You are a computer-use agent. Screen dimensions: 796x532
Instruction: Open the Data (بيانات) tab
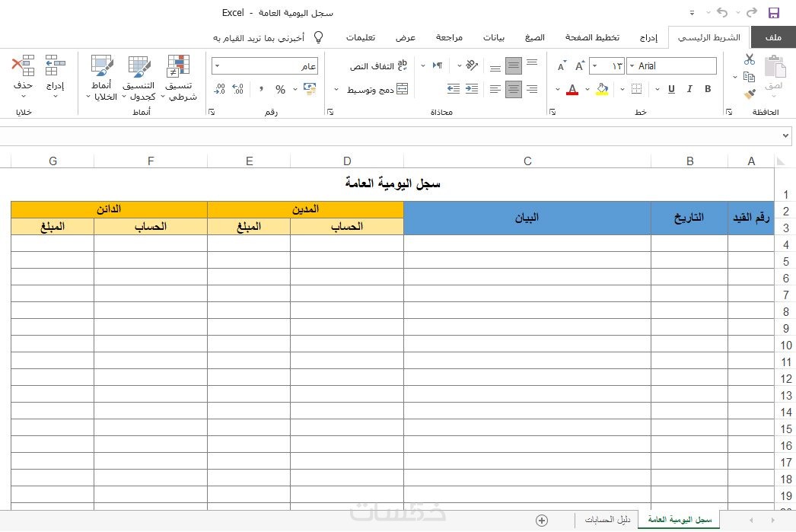[493, 37]
